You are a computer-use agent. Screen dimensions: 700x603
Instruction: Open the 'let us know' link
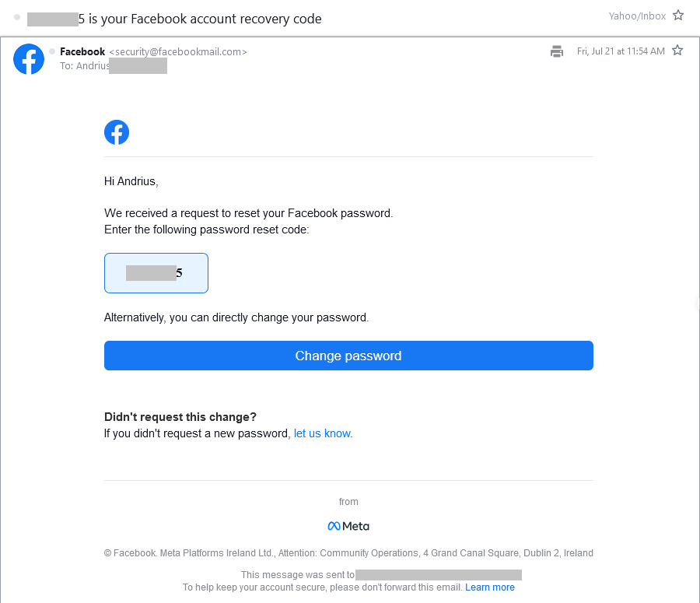(x=322, y=433)
